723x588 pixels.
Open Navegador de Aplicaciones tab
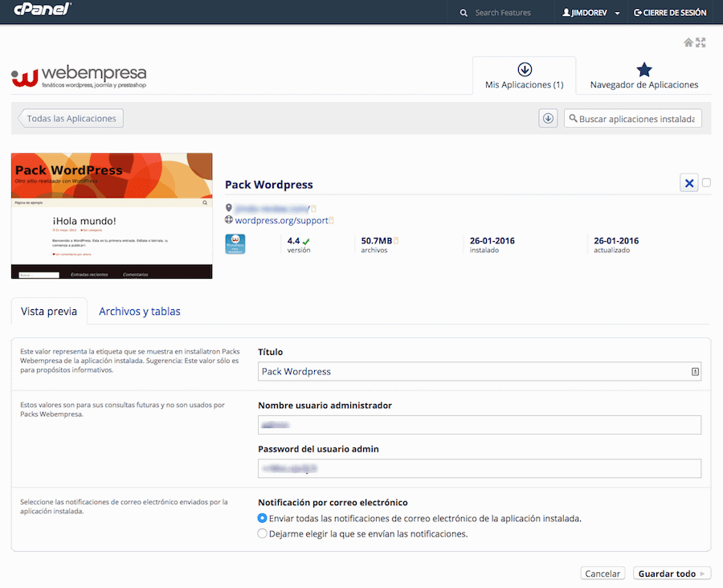644,76
